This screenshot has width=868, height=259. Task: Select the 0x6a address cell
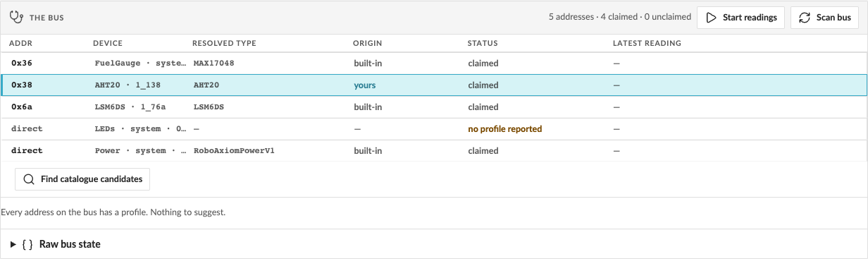coord(22,107)
